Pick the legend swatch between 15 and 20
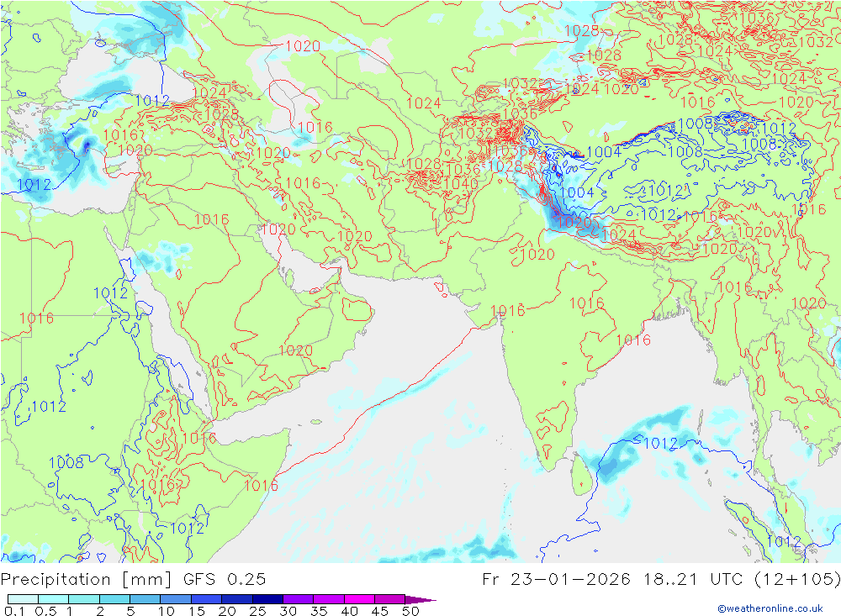The image size is (841, 616). point(207,599)
